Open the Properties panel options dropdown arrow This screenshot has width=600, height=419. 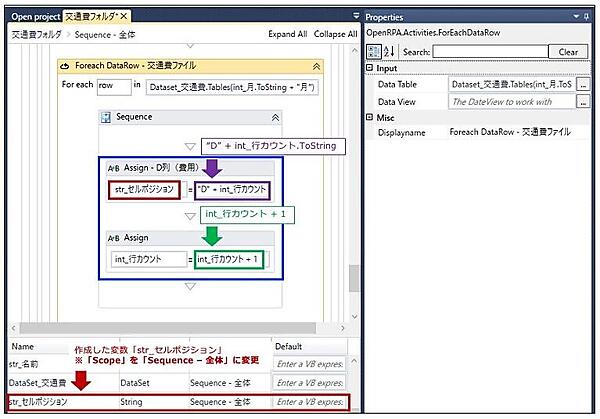576,16
